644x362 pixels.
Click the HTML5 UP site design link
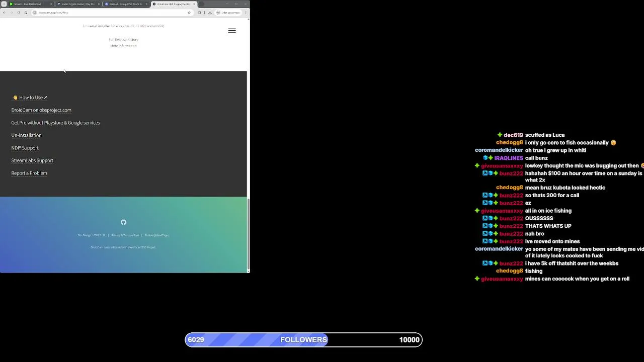[x=98, y=235]
